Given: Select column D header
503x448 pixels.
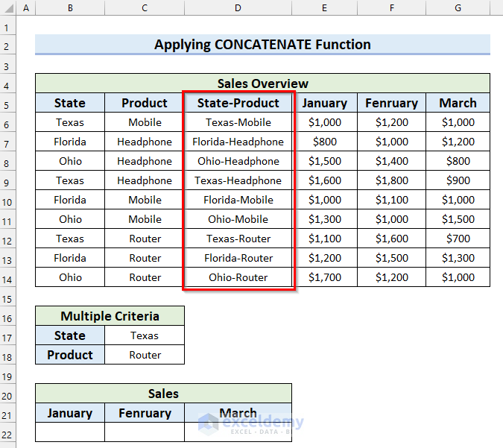Looking at the screenshot, I should (x=238, y=8).
